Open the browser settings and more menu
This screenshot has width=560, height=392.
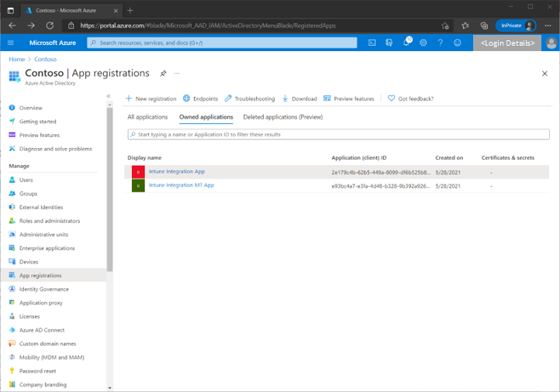coord(548,26)
